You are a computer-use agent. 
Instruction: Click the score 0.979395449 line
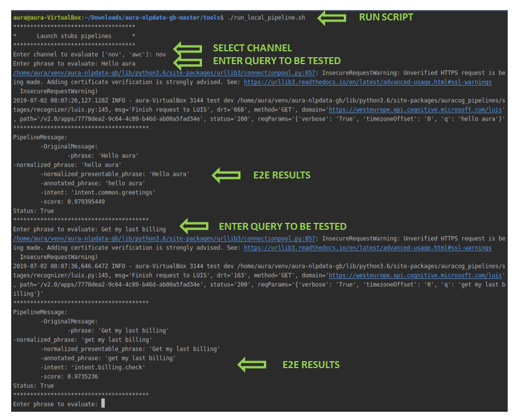point(73,202)
